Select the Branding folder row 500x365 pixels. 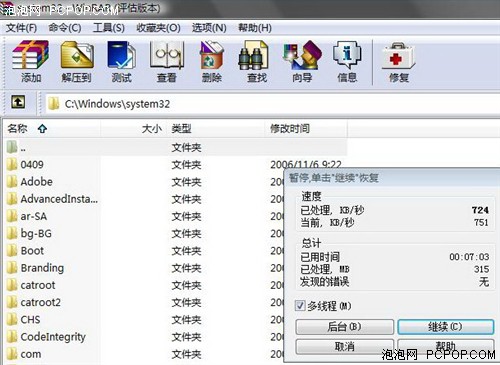[x=143, y=268]
